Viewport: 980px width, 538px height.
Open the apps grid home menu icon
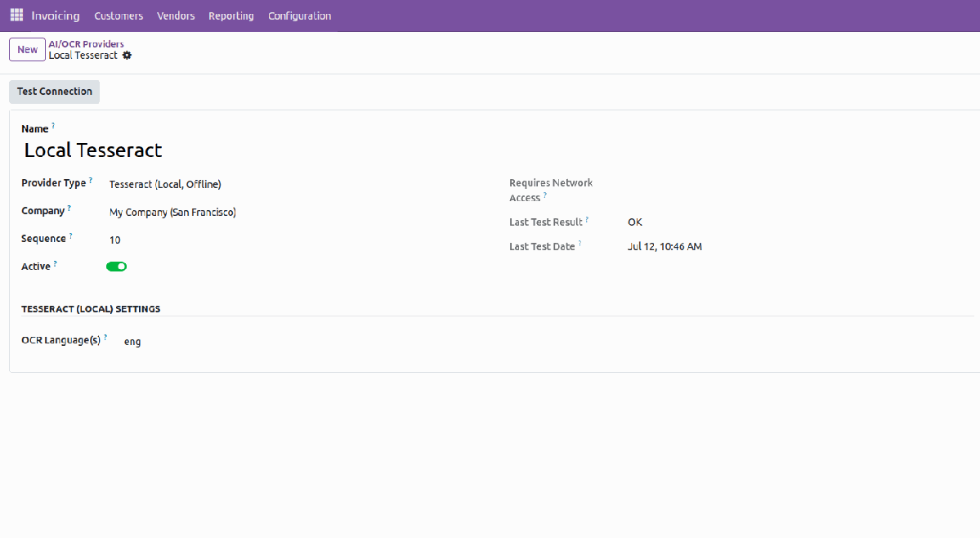17,15
